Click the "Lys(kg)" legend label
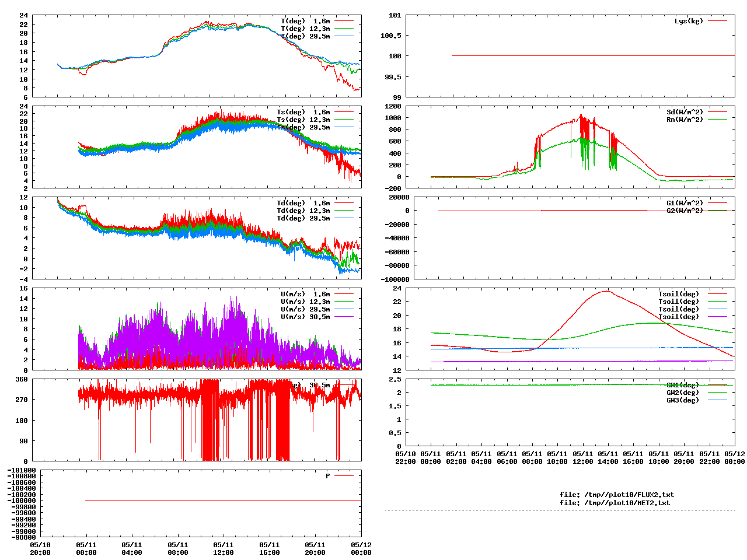Viewport: 747px width, 560px height. click(689, 21)
